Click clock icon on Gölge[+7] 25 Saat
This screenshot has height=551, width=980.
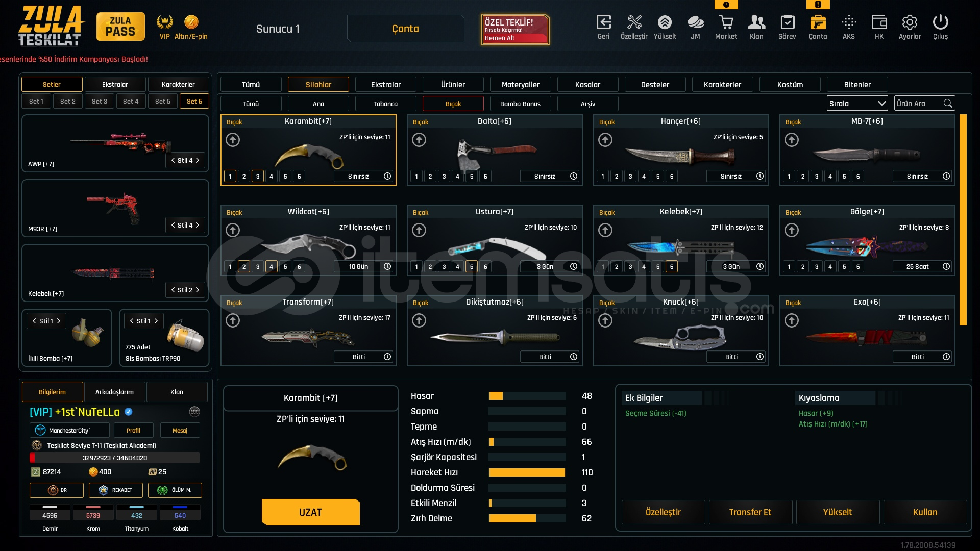click(946, 266)
